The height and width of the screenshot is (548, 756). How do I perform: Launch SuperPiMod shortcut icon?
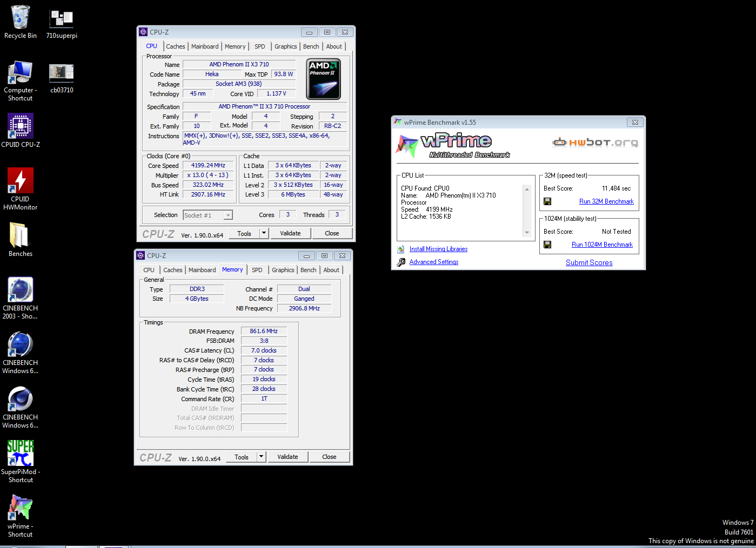[21, 453]
